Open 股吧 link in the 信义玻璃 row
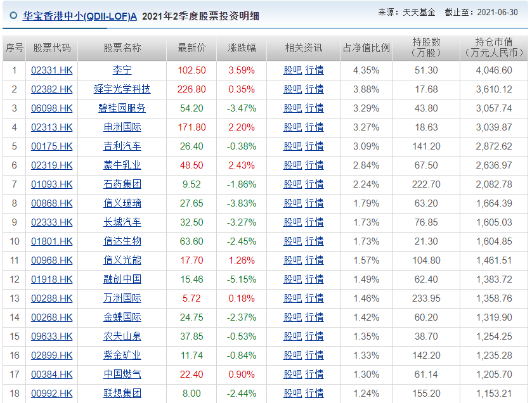Image resolution: width=532 pixels, height=403 pixels. click(292, 203)
